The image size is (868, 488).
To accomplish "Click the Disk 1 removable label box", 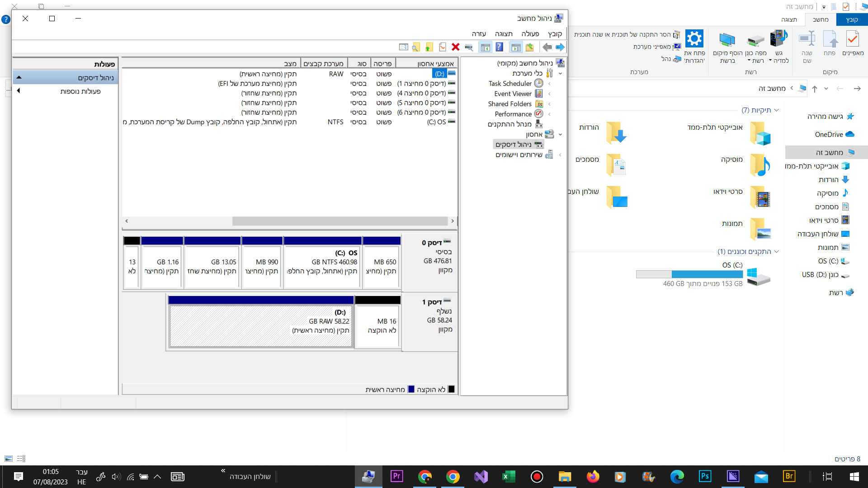I will click(x=430, y=322).
